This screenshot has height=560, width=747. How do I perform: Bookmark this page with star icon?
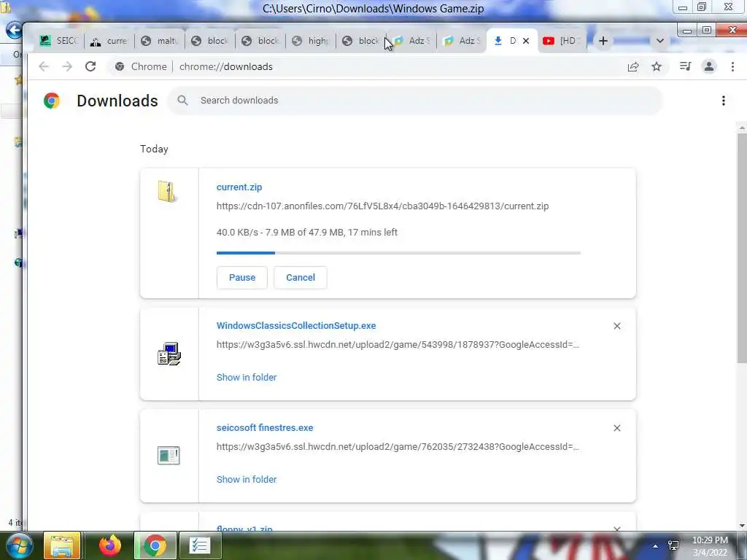(x=657, y=66)
